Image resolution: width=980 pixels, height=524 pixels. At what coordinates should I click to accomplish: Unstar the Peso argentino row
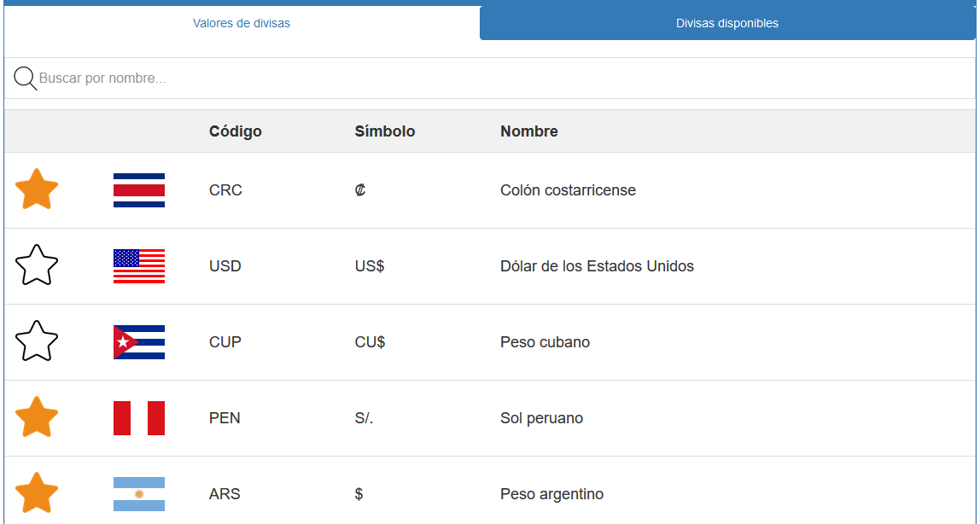click(x=38, y=493)
